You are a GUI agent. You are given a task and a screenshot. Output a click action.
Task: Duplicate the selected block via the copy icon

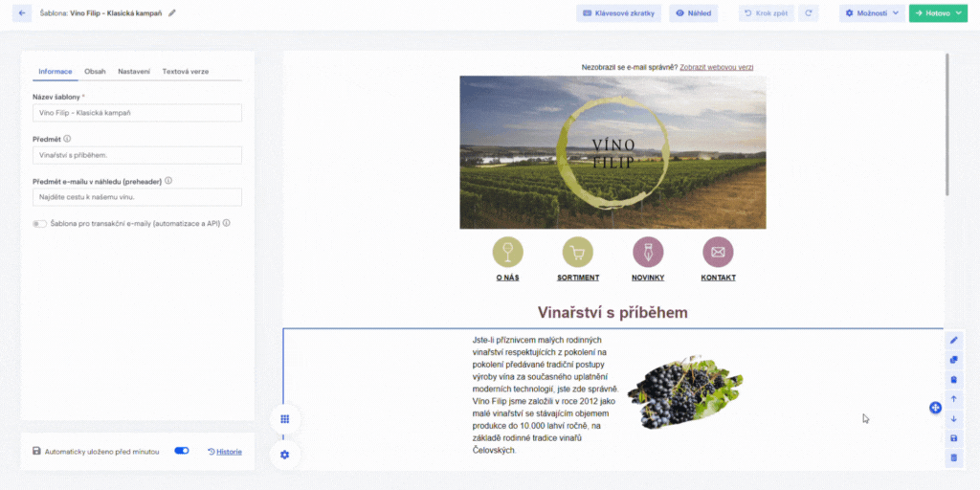point(953,360)
